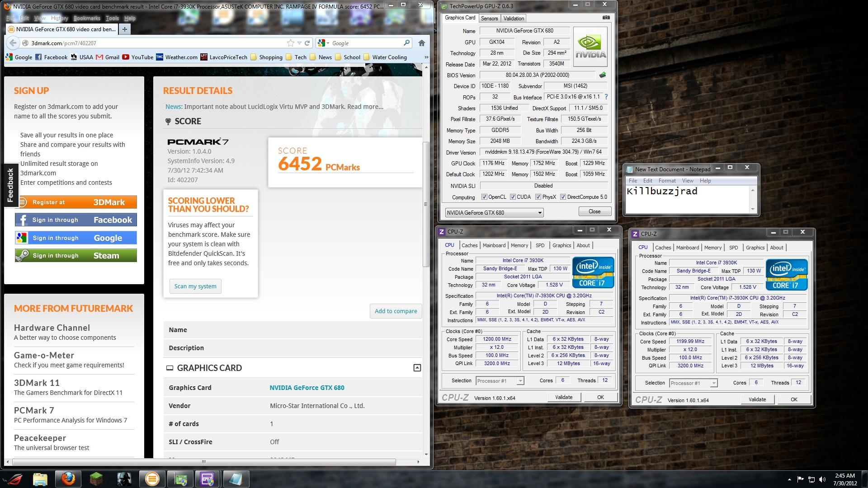
Task: Click Validate in left CPU-Z
Action: tap(564, 397)
